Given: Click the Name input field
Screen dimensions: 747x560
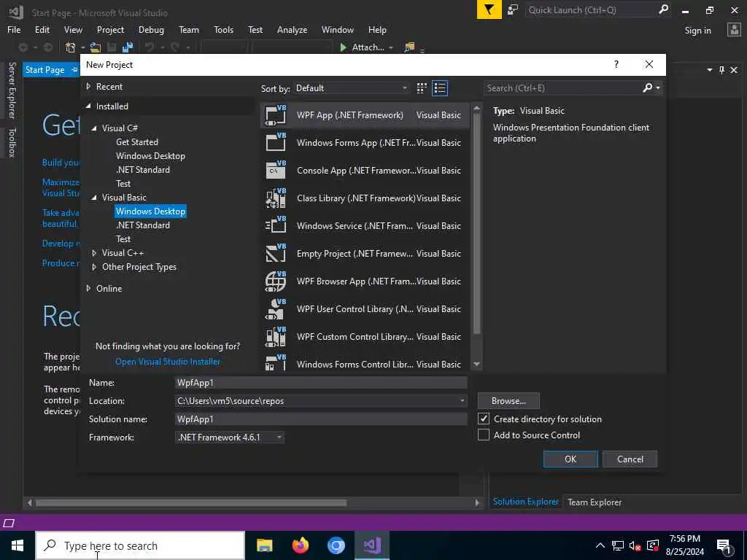Looking at the screenshot, I should [321, 382].
